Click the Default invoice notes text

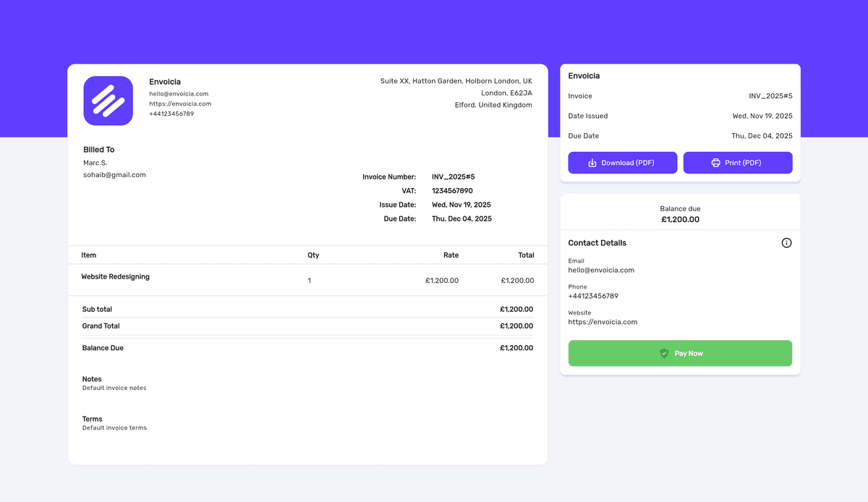click(114, 386)
